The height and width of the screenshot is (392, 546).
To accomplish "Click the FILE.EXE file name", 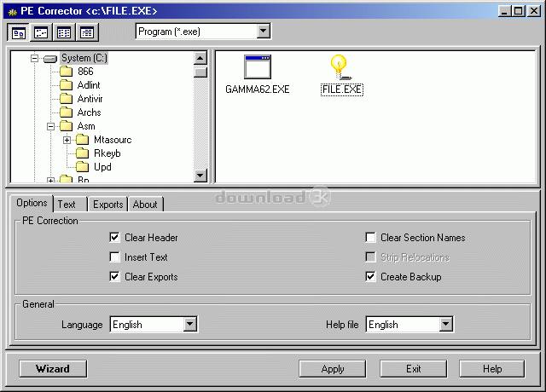I will (x=342, y=89).
